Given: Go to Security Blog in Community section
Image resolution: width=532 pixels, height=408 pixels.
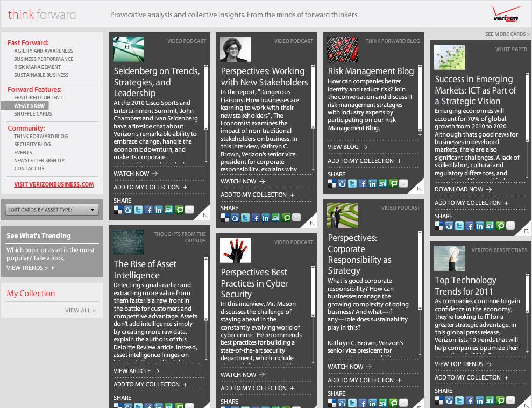Looking at the screenshot, I should click(32, 145).
